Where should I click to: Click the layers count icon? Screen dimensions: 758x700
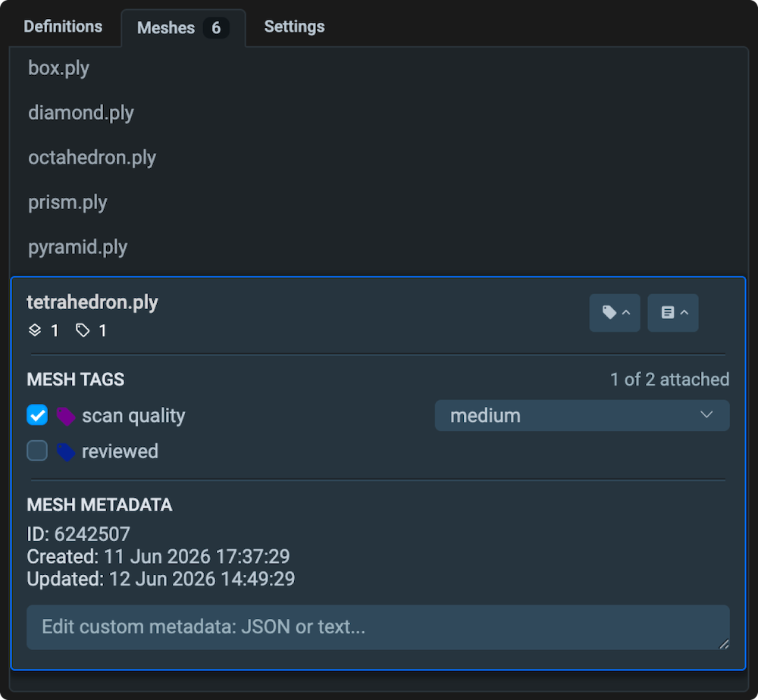tap(35, 330)
